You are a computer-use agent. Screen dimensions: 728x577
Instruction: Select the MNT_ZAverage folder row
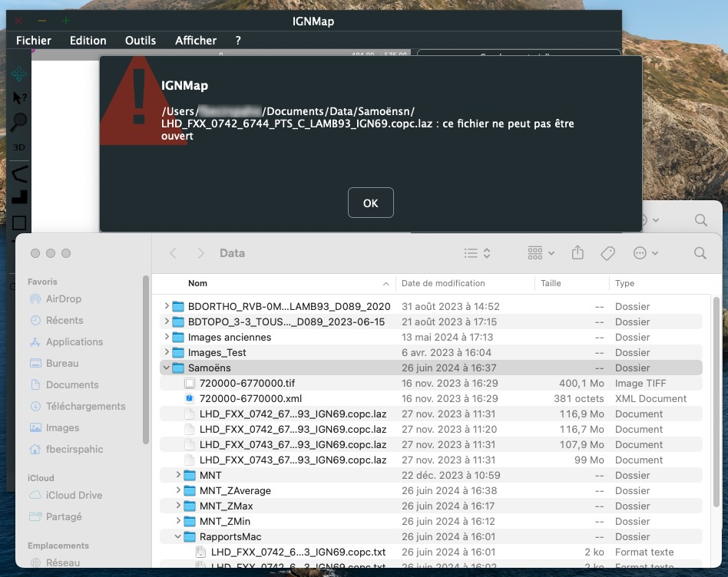(431, 490)
